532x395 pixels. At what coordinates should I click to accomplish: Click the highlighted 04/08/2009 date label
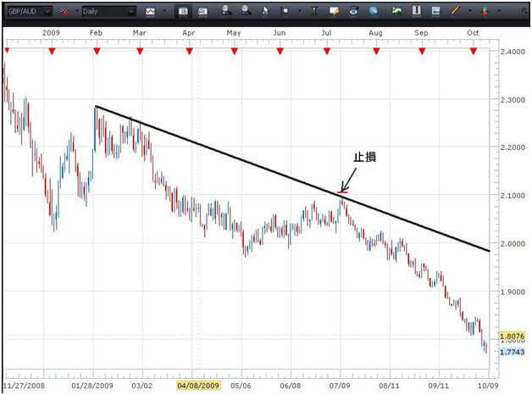coord(197,385)
